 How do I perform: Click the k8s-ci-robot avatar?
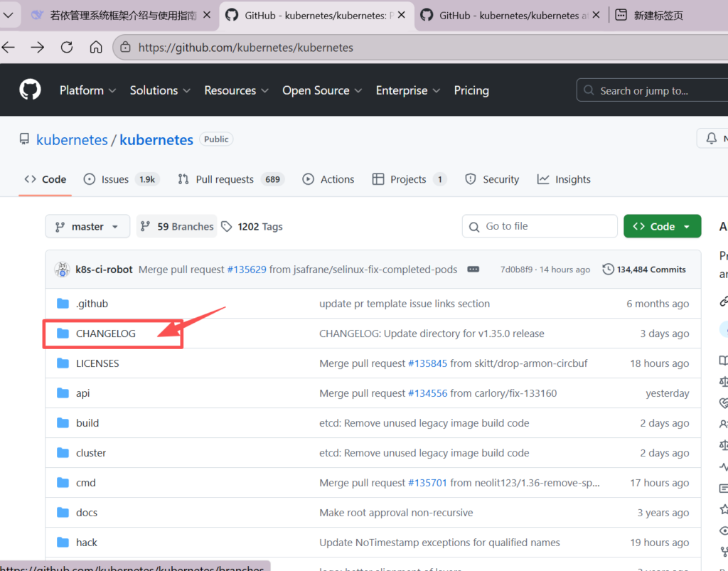(62, 270)
